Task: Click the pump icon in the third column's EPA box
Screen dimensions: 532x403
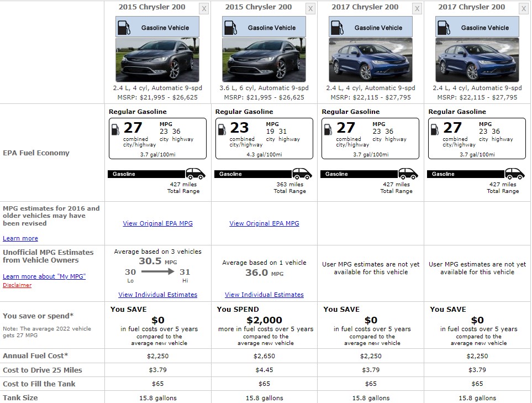Action: [328, 129]
